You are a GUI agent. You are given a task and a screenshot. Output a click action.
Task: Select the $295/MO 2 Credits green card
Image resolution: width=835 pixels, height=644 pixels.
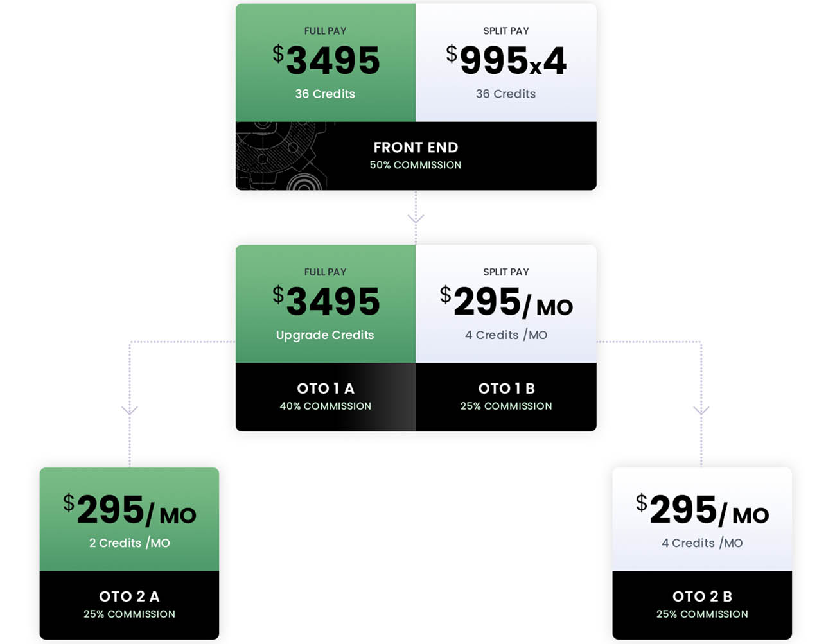pos(129,519)
